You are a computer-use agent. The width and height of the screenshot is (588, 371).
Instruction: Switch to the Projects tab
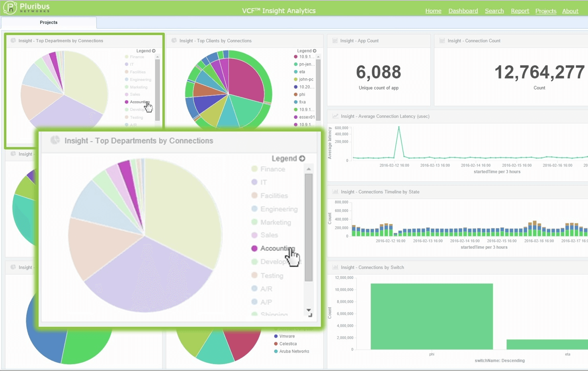(49, 23)
